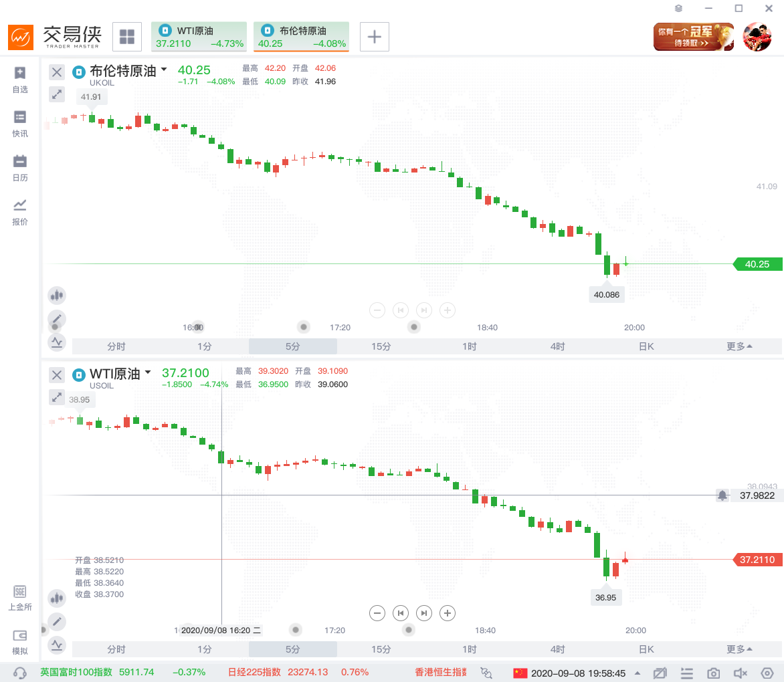This screenshot has width=784, height=682.
Task: Open the 快讯 news flash panel
Action: coord(20,123)
